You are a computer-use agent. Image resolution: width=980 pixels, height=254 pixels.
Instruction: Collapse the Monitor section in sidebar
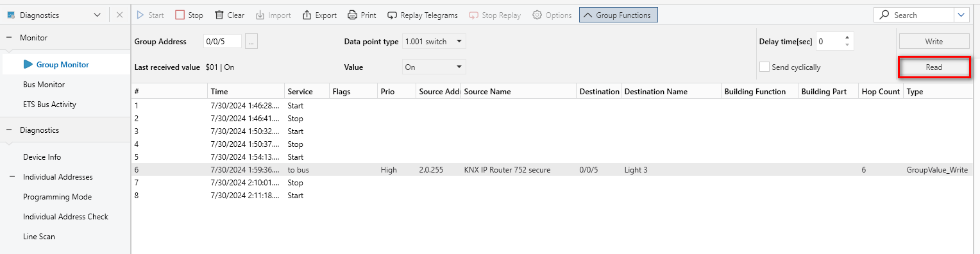pos(9,38)
